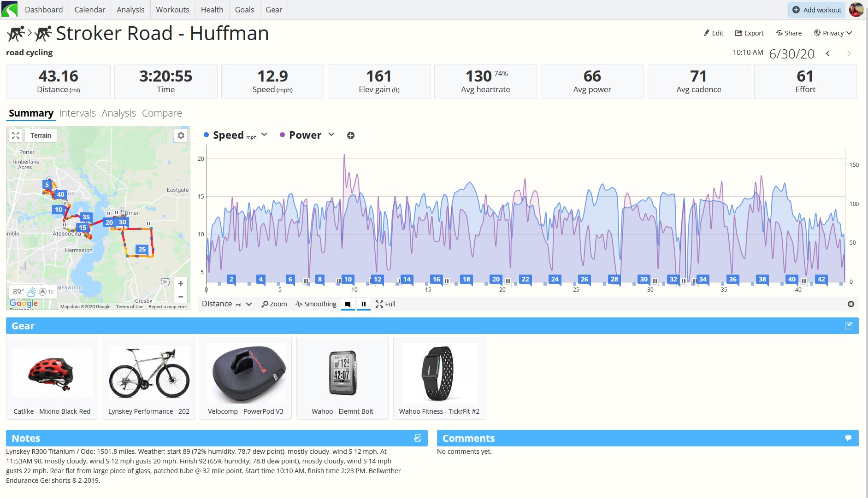Switch to the Intervals tab

77,113
